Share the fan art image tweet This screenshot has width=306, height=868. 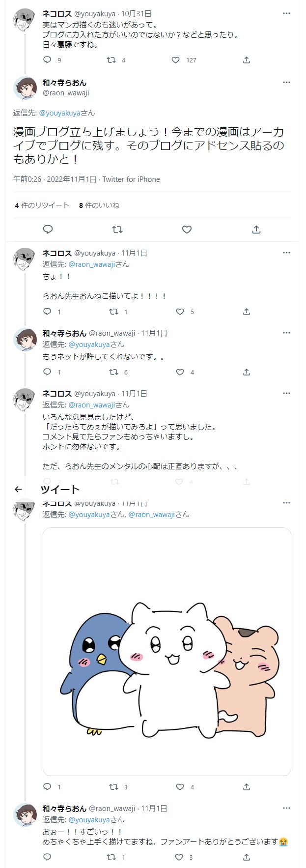pyautogui.click(x=247, y=787)
